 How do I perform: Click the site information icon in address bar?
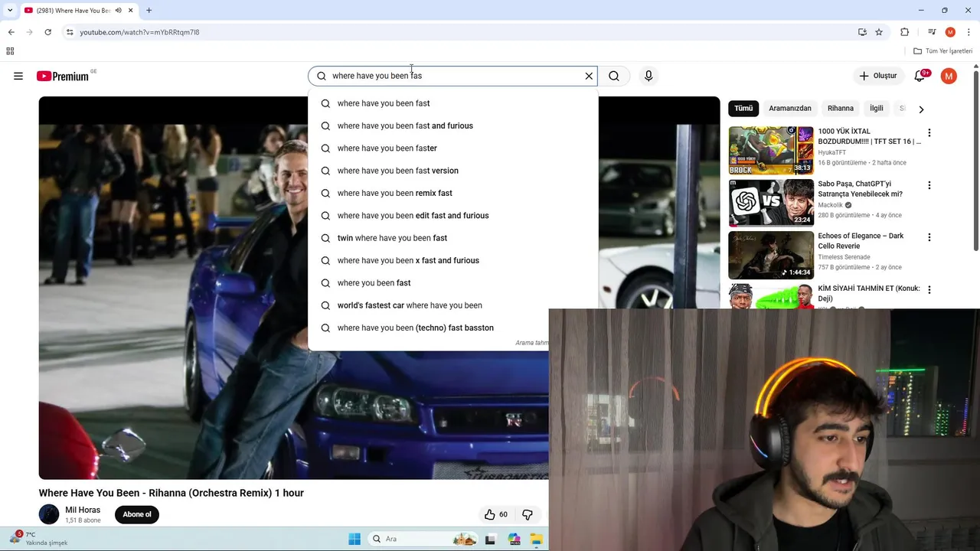[x=70, y=32]
